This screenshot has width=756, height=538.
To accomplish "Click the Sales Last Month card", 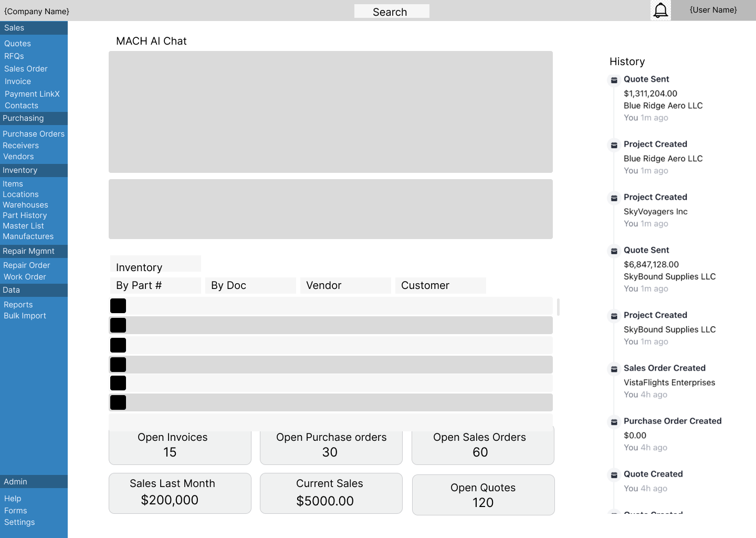I will 180,493.
